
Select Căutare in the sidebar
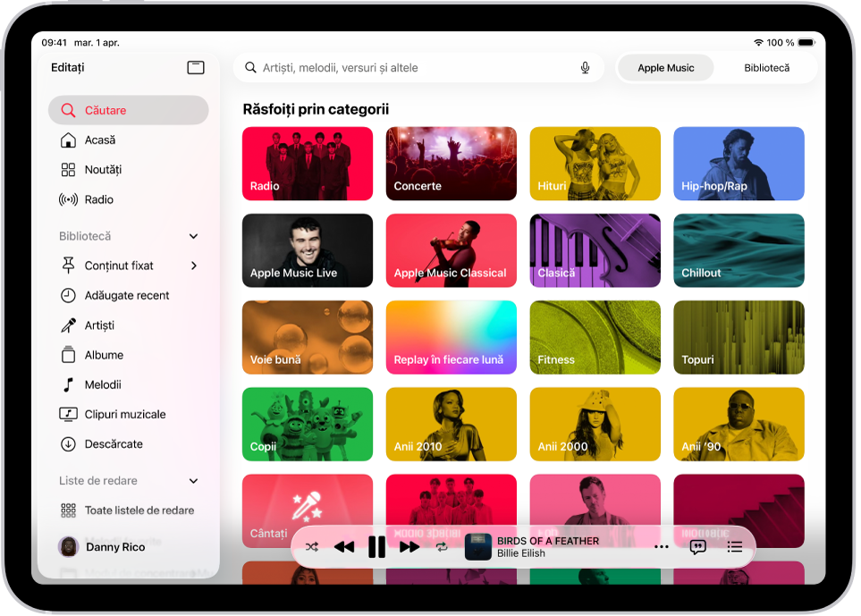129,110
